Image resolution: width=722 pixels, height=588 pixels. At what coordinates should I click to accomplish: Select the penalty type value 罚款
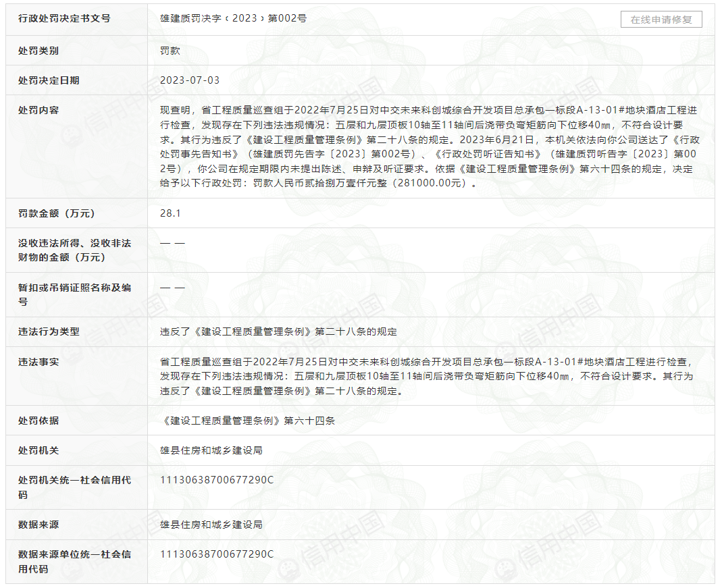(x=170, y=51)
